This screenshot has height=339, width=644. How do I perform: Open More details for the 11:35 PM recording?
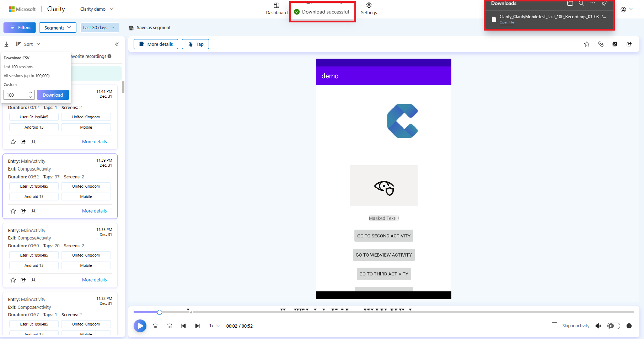(94, 280)
